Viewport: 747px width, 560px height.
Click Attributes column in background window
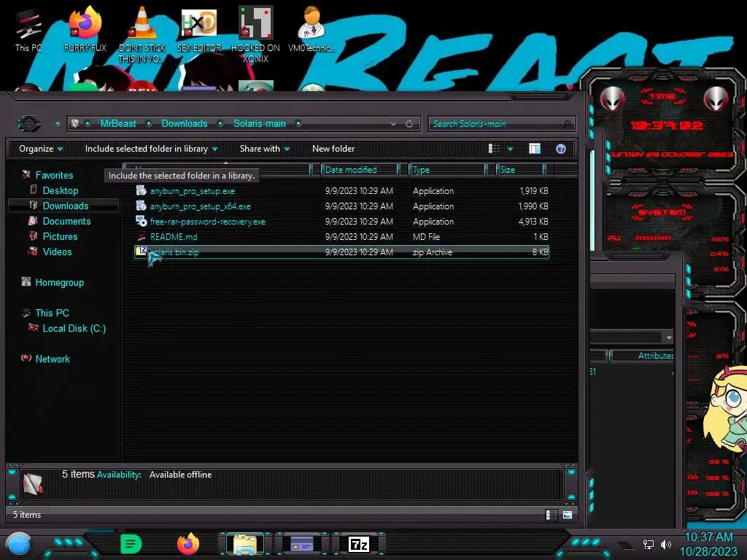(x=643, y=356)
